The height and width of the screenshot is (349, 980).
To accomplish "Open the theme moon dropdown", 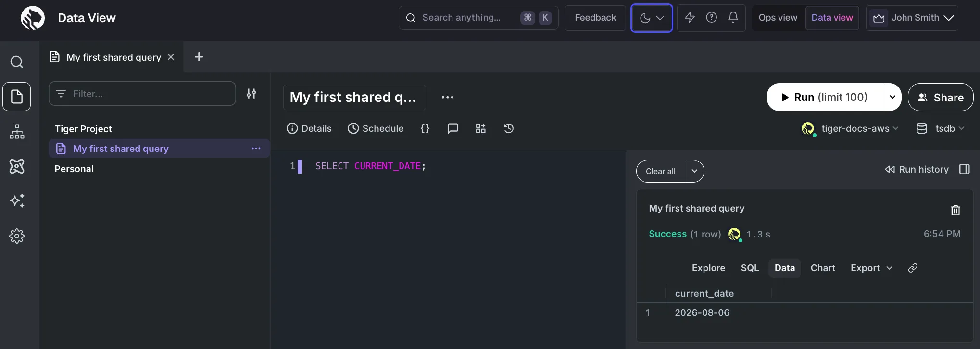I will (652, 18).
